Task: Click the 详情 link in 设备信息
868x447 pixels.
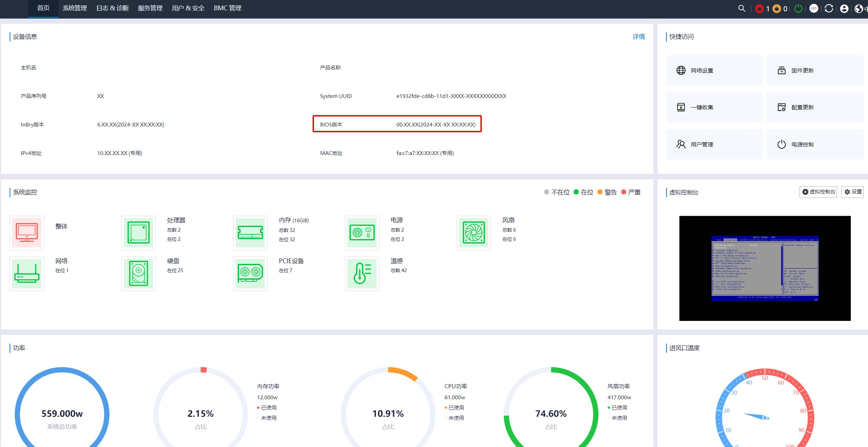Action: point(639,37)
